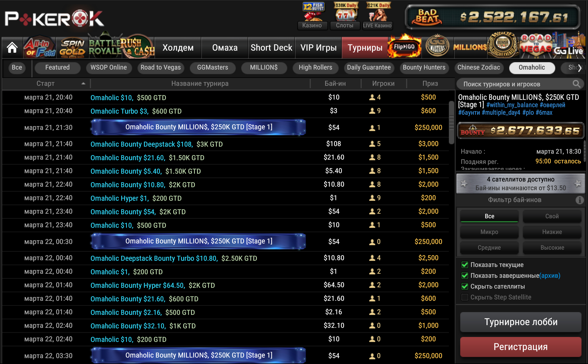Open the Rush & Cash icon
The image size is (588, 364).
click(138, 47)
